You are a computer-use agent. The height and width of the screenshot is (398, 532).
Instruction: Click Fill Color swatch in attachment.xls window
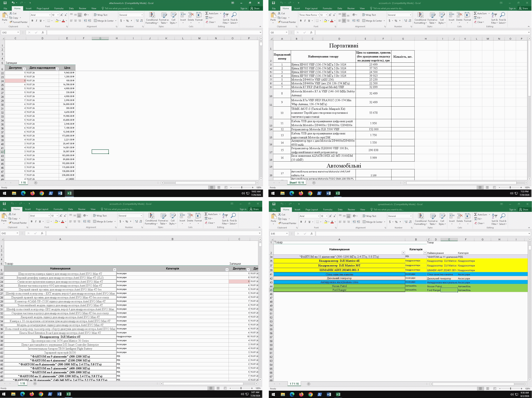pyautogui.click(x=57, y=21)
